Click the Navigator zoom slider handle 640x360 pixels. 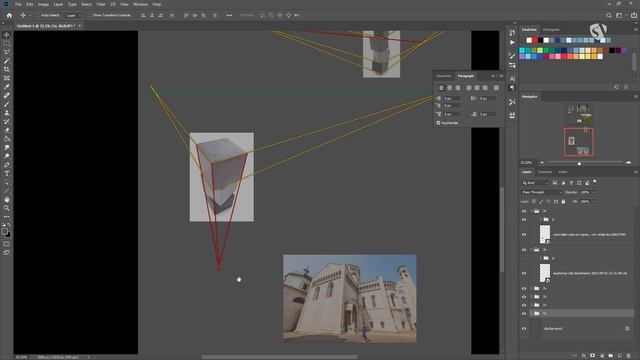[x=579, y=163]
